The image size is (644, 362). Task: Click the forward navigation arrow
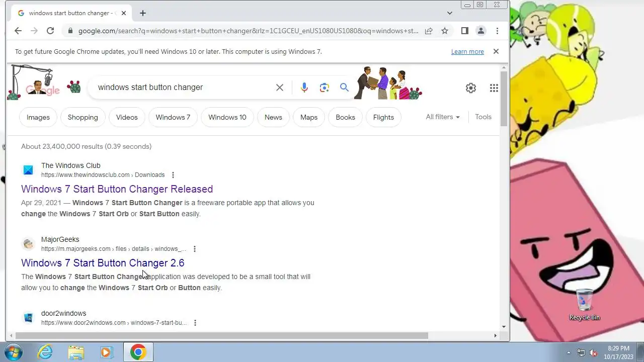34,31
